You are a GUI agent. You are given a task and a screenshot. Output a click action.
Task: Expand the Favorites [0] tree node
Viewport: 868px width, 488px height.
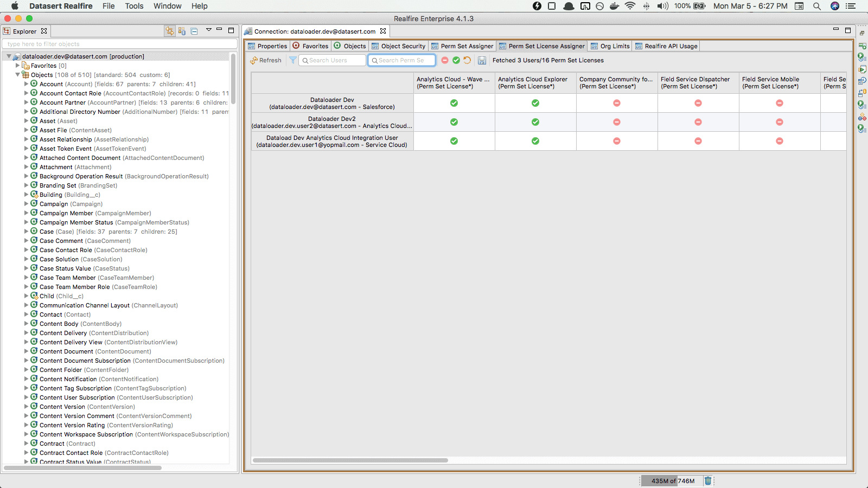[x=17, y=66]
